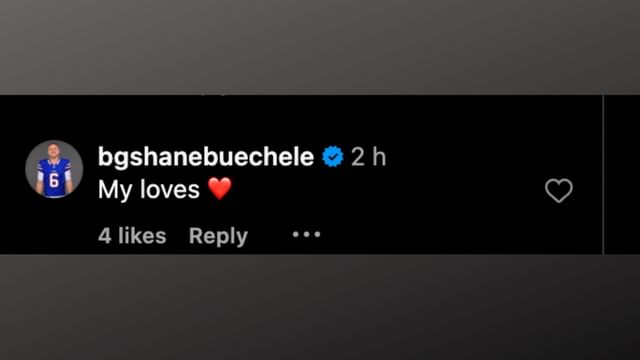Click the red heart emoji in comment

point(220,189)
